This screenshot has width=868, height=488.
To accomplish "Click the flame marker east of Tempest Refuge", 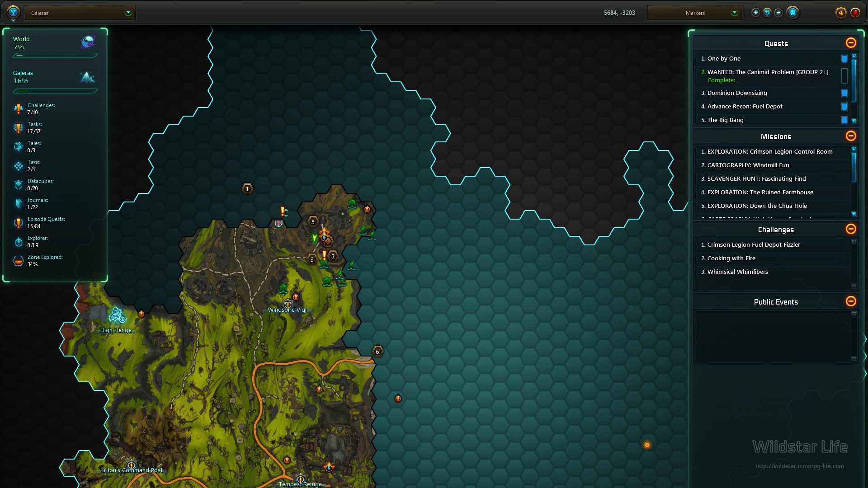I will click(x=329, y=468).
